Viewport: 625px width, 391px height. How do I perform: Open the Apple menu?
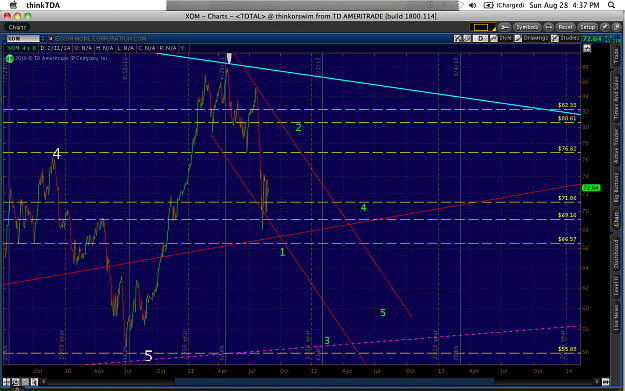[x=13, y=5]
